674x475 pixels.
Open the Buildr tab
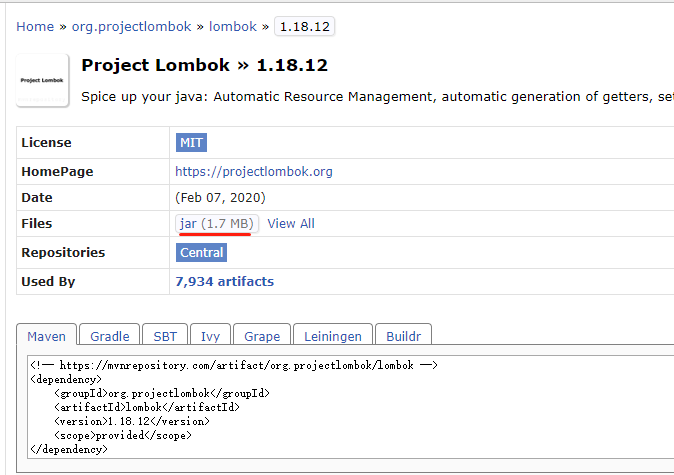pos(403,336)
